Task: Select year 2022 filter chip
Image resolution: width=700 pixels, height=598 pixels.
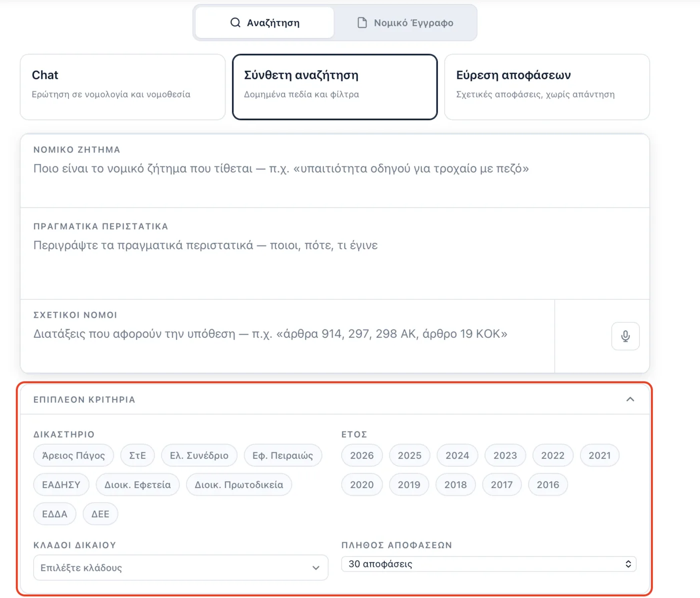Action: coord(552,456)
